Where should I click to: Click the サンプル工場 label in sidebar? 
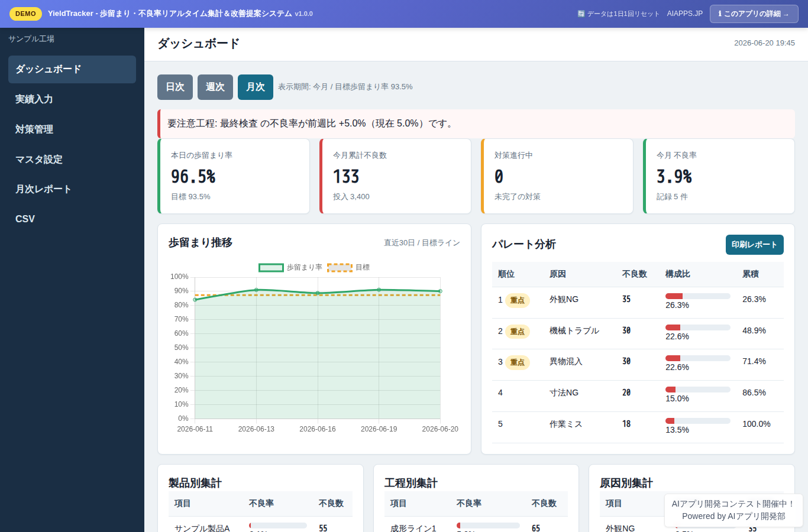pyautogui.click(x=31, y=39)
